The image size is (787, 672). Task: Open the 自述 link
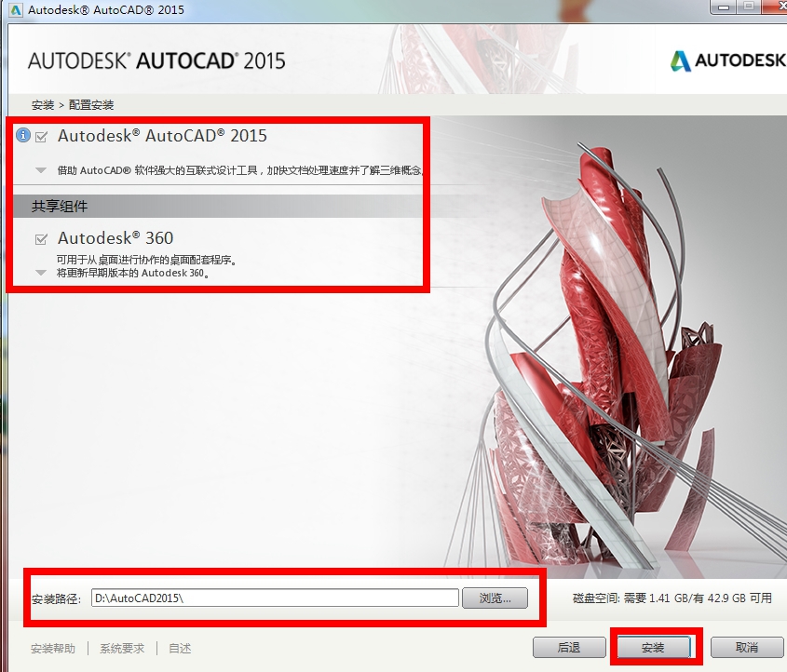179,647
